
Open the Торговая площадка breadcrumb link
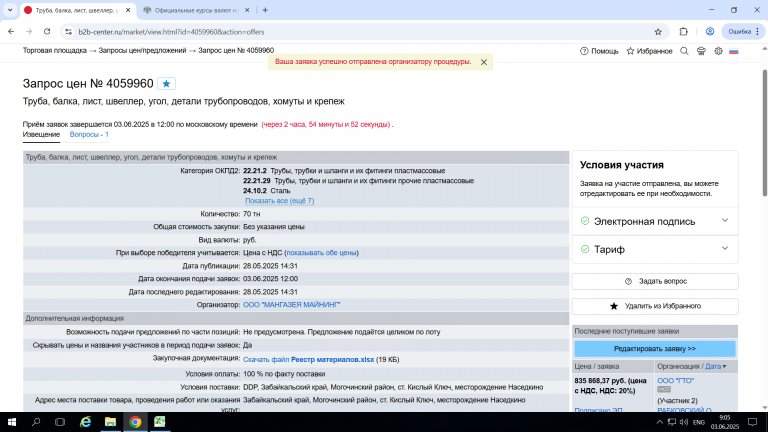[54, 50]
